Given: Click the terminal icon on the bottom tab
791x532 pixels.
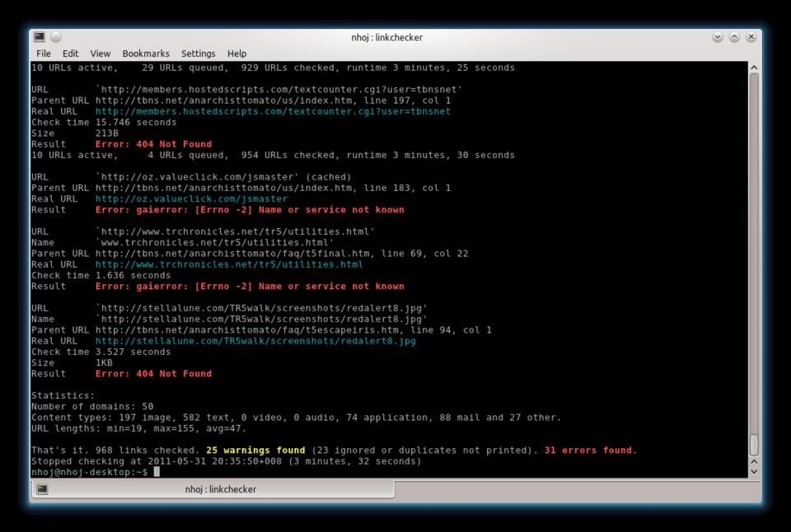Looking at the screenshot, I should pos(42,489).
